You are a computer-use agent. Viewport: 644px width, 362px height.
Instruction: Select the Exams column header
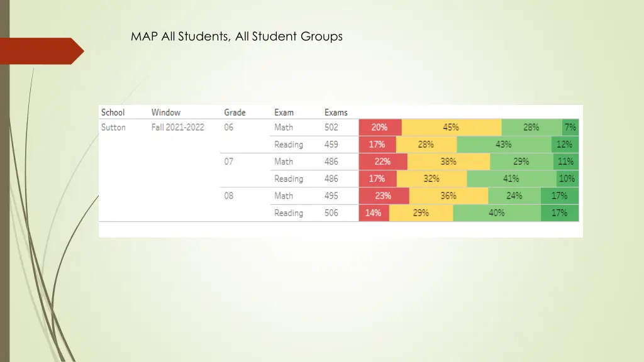click(x=336, y=112)
